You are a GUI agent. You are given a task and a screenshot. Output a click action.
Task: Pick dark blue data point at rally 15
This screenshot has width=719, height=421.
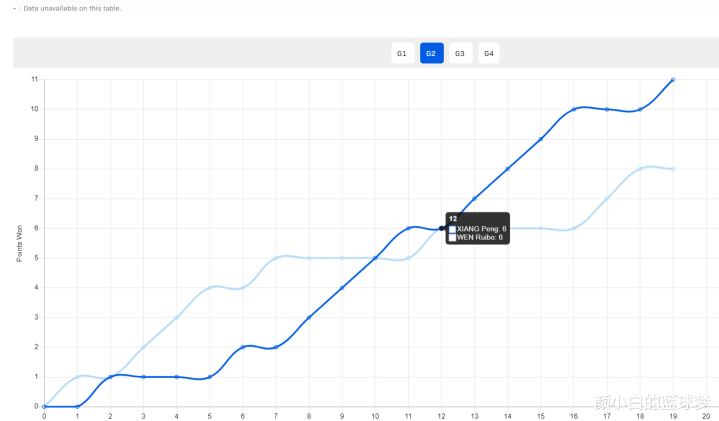(541, 139)
